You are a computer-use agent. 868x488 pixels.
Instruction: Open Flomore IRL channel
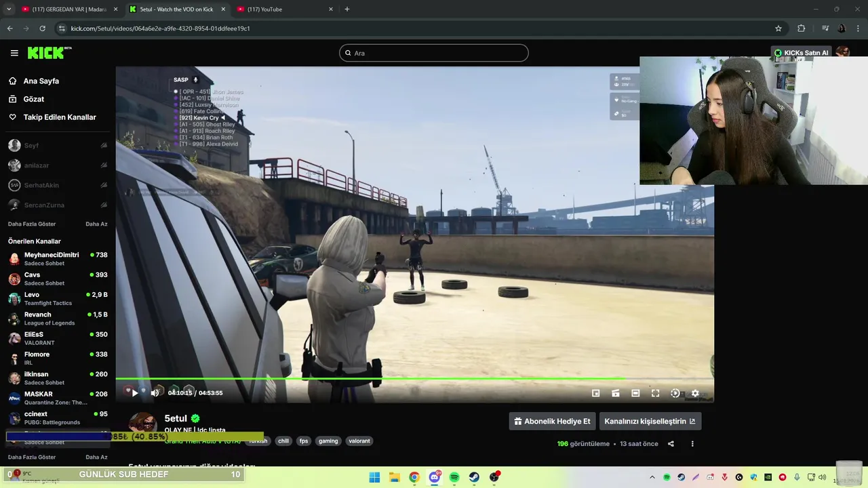[x=58, y=358]
